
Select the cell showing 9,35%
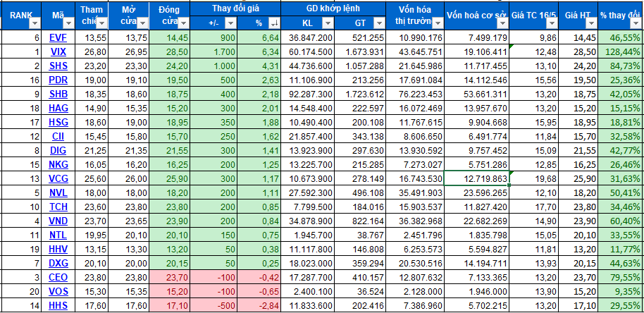click(621, 291)
